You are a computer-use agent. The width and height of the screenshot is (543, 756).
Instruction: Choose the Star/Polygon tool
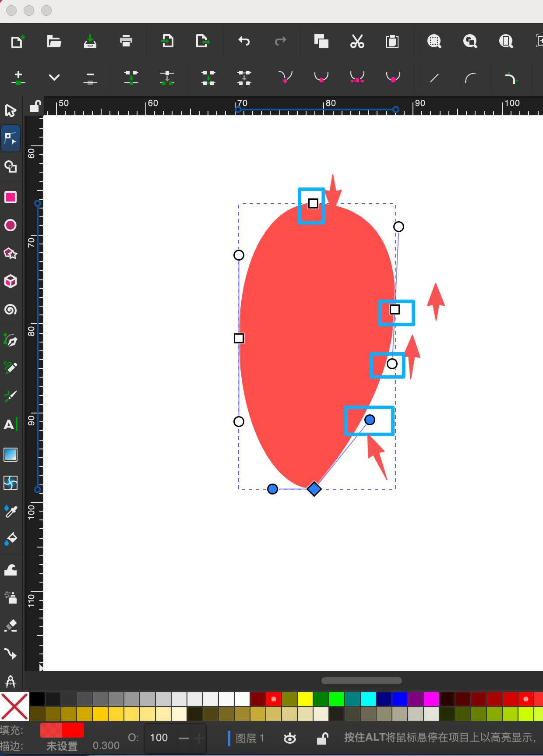coord(11,253)
